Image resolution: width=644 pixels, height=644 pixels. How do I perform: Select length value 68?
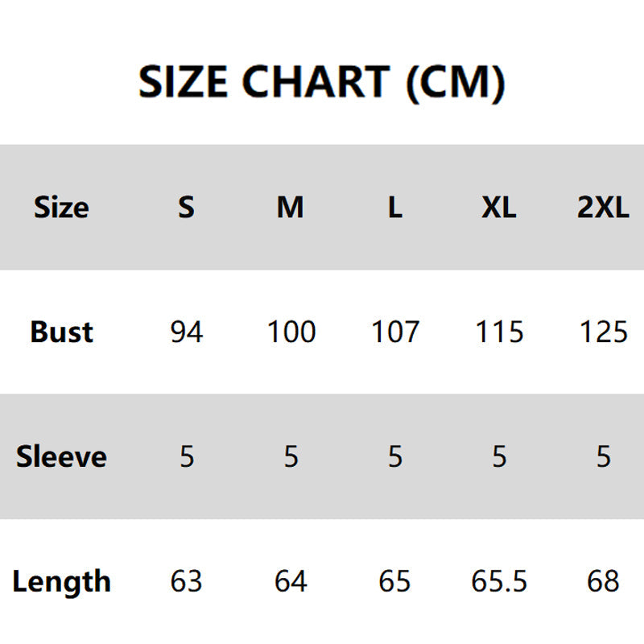[603, 581]
